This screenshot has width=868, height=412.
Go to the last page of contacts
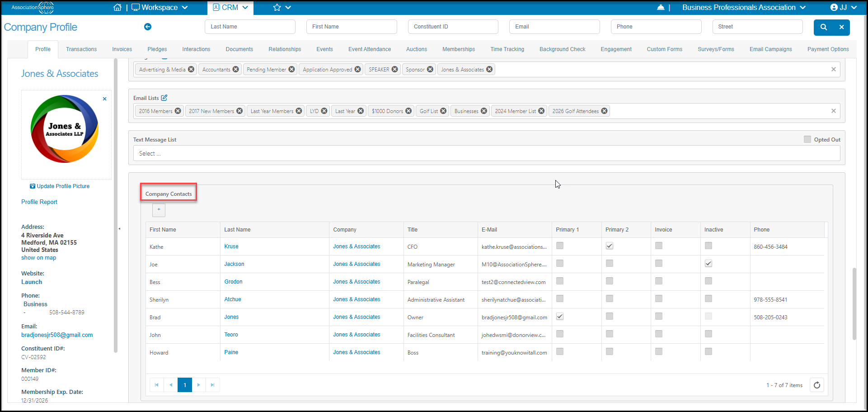[213, 385]
